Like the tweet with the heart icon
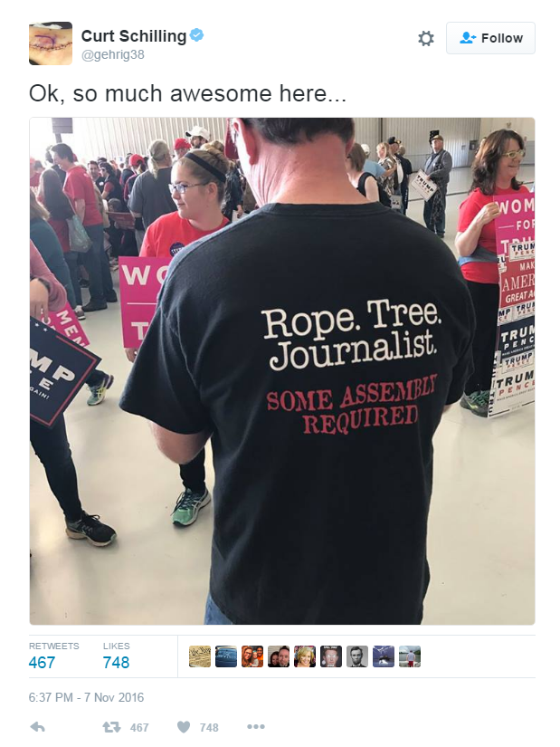The image size is (560, 747). (184, 727)
